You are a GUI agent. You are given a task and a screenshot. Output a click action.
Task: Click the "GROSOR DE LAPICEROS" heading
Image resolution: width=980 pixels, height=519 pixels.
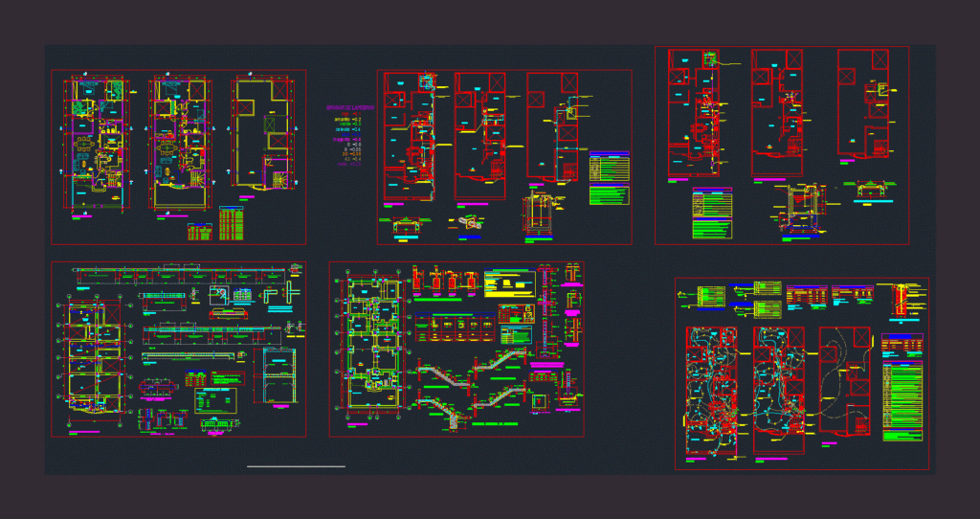pyautogui.click(x=350, y=107)
